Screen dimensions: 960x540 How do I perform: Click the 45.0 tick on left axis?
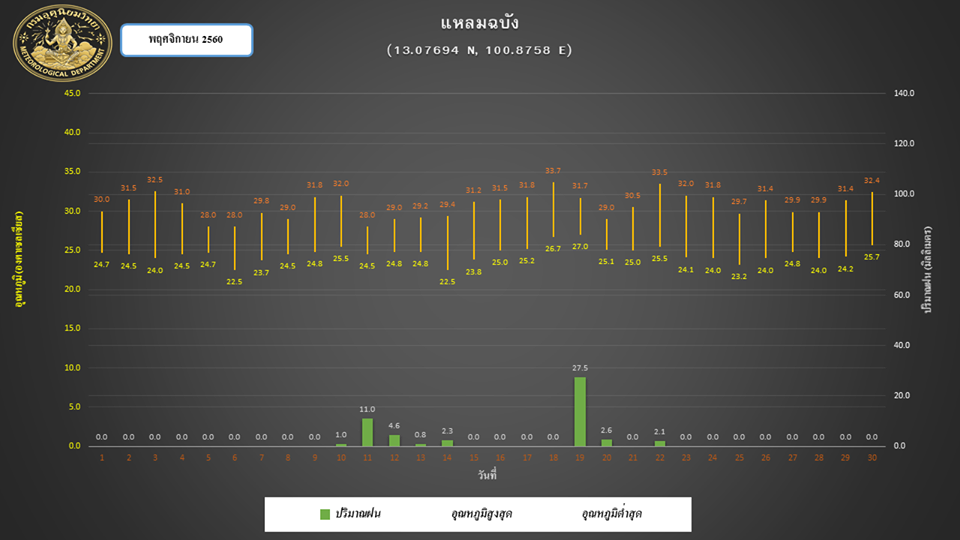point(72,93)
